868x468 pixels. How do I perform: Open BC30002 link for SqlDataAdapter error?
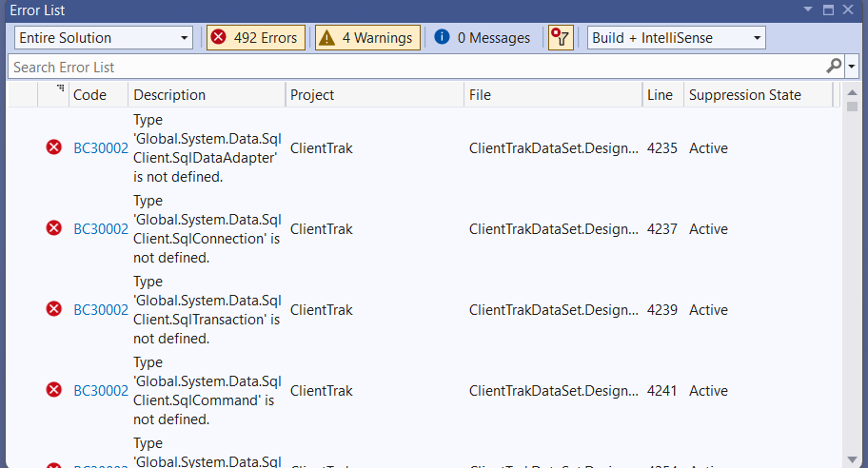[101, 148]
